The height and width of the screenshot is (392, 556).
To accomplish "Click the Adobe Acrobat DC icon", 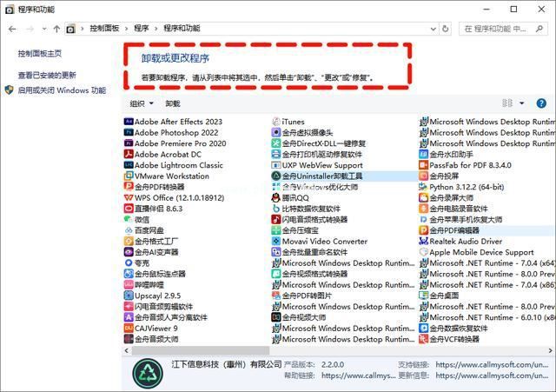I will 129,155.
